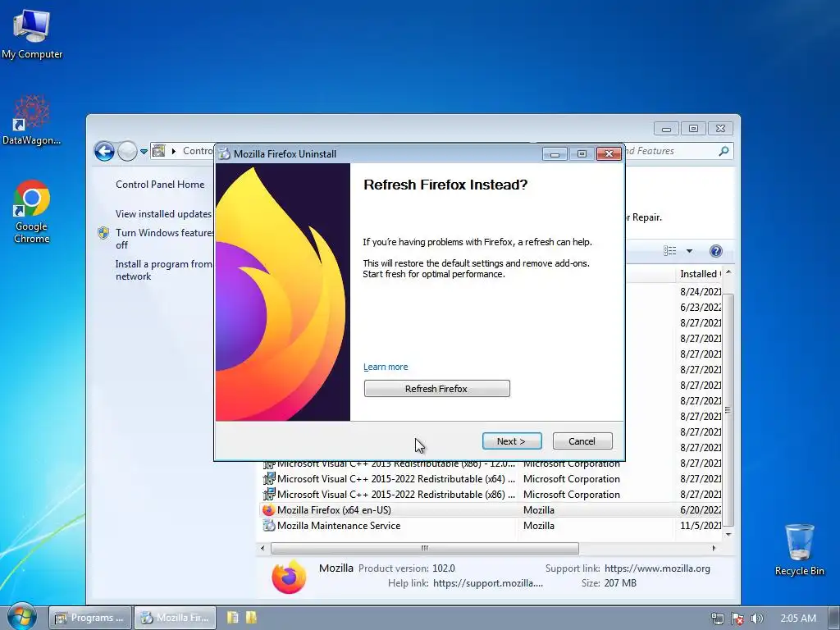
Task: Open the DataWagon desktop shortcut
Action: pyautogui.click(x=31, y=120)
